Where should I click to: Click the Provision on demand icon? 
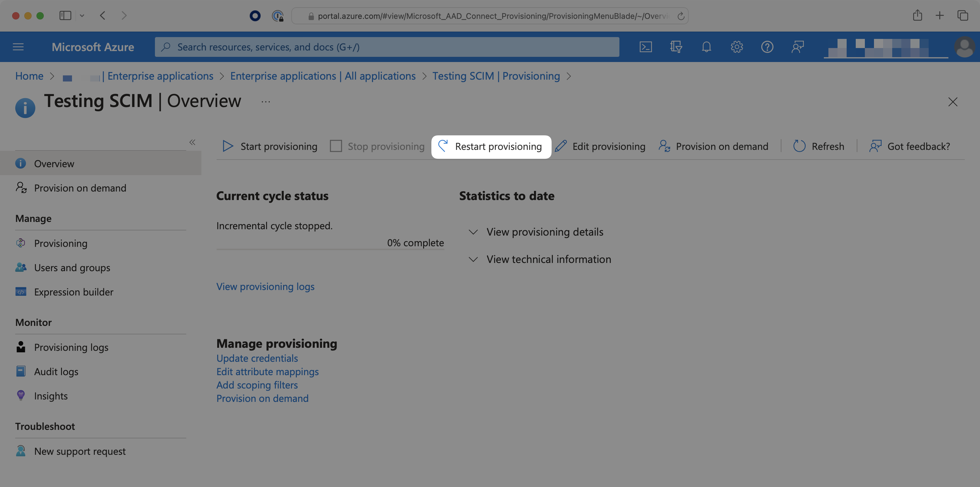[664, 146]
